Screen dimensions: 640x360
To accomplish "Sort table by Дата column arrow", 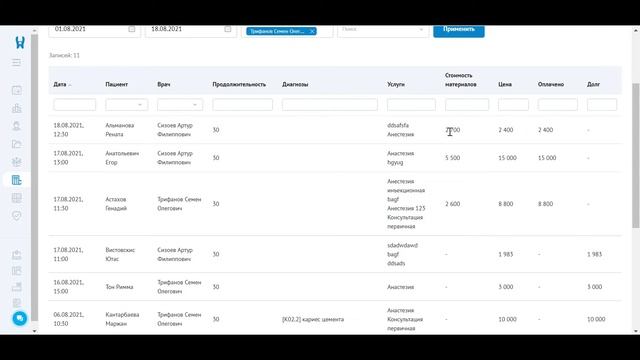I will 70,85.
